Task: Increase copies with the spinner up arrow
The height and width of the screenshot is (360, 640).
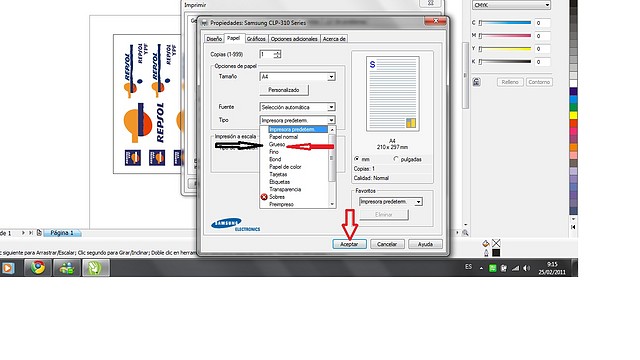Action: (x=278, y=52)
